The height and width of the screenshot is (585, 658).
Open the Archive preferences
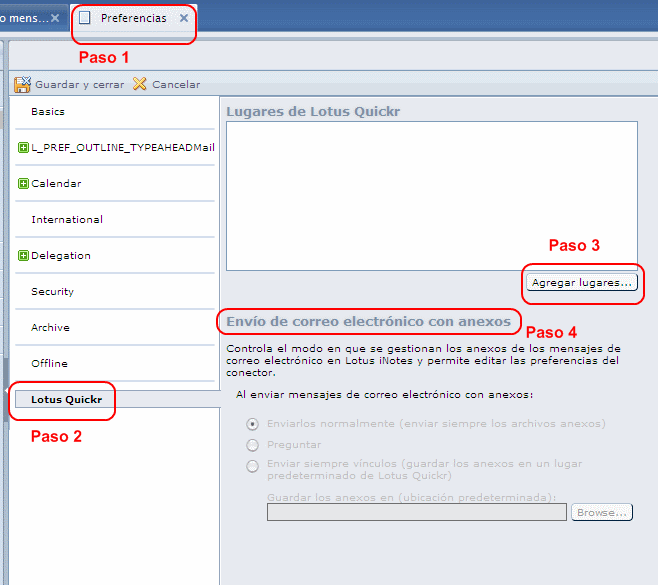pyautogui.click(x=50, y=327)
